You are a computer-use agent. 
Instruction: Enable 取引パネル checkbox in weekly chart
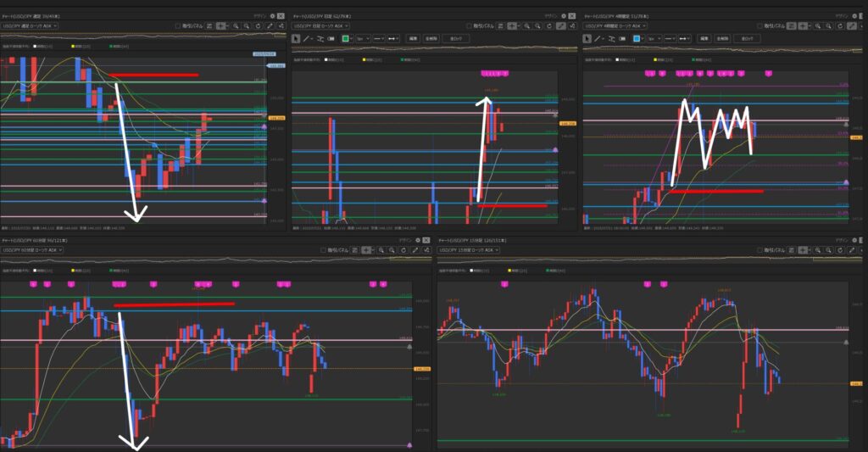click(178, 26)
